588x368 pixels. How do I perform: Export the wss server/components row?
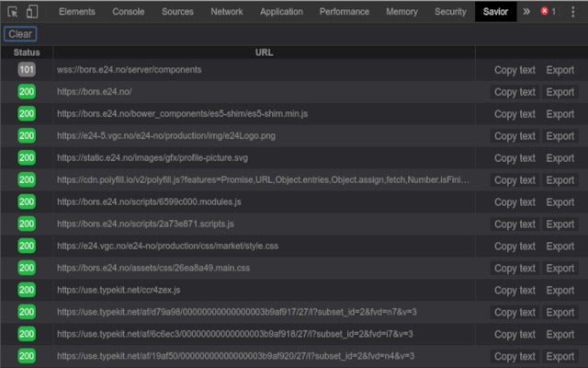tap(560, 70)
